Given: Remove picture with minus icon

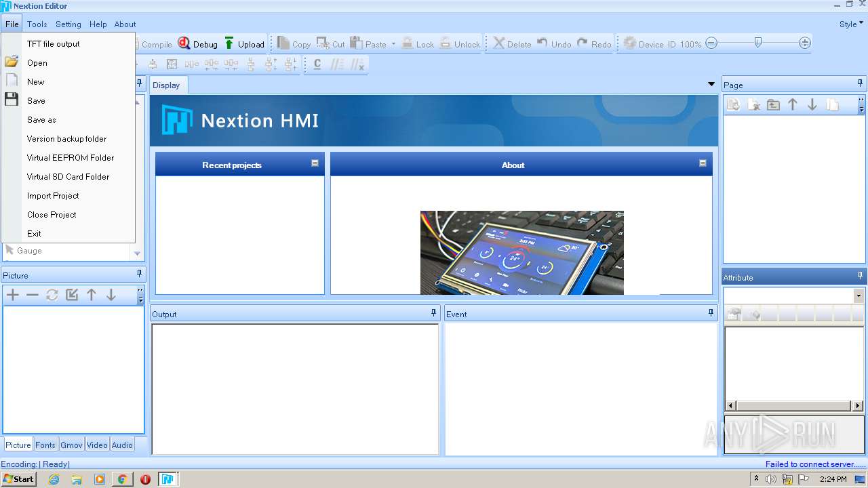Looking at the screenshot, I should click(33, 295).
